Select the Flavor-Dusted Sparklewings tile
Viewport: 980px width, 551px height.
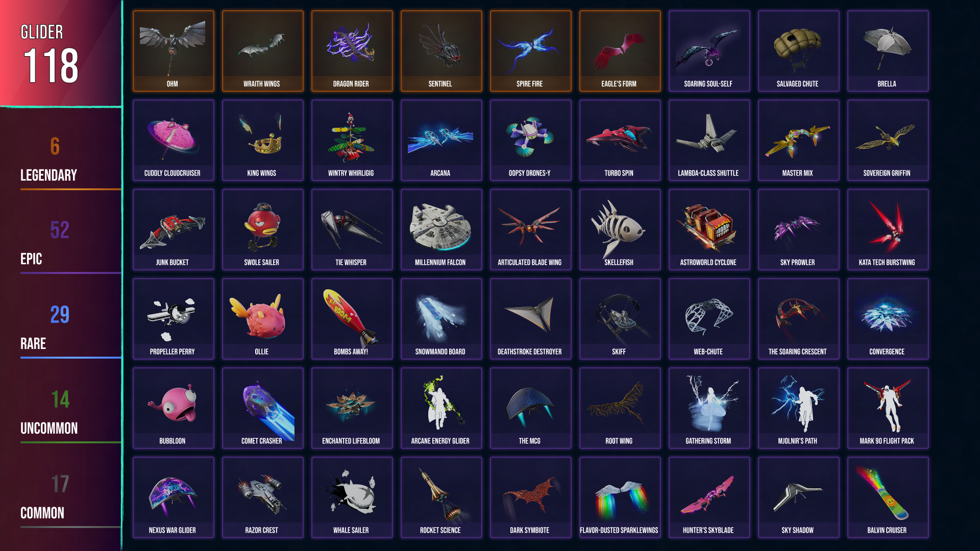(620, 497)
